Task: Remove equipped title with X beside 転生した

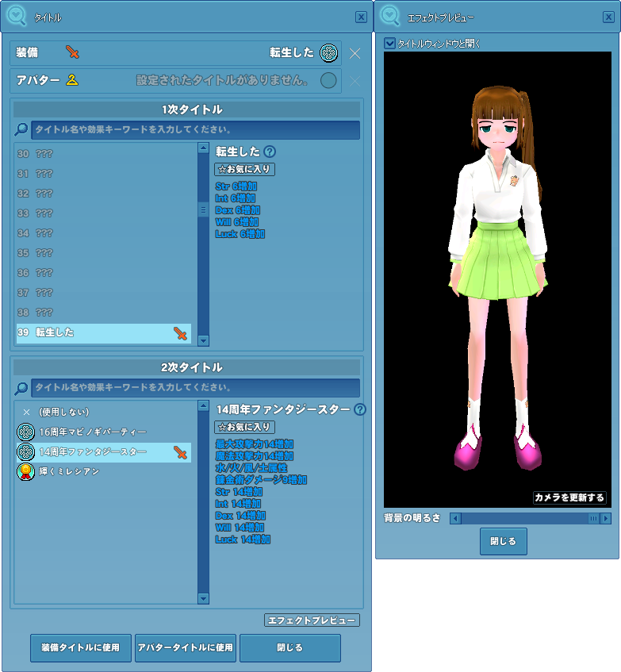Action: (355, 53)
